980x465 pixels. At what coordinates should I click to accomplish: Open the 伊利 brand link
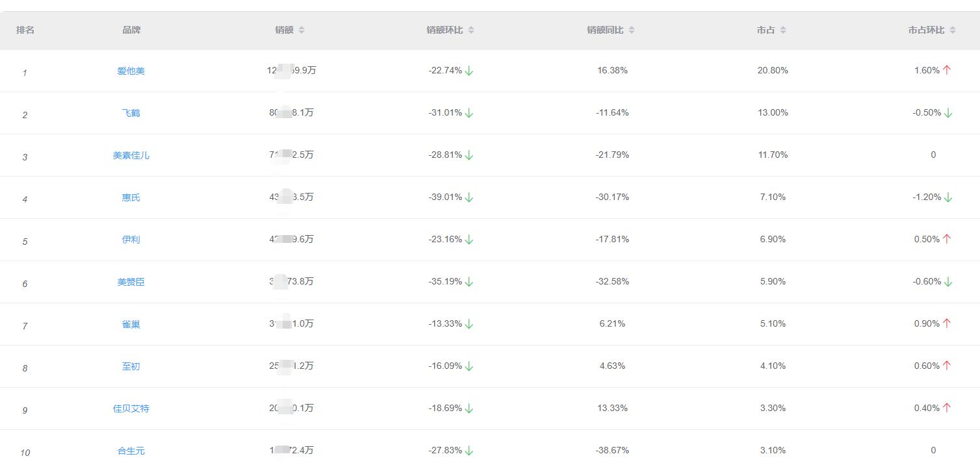coord(131,240)
